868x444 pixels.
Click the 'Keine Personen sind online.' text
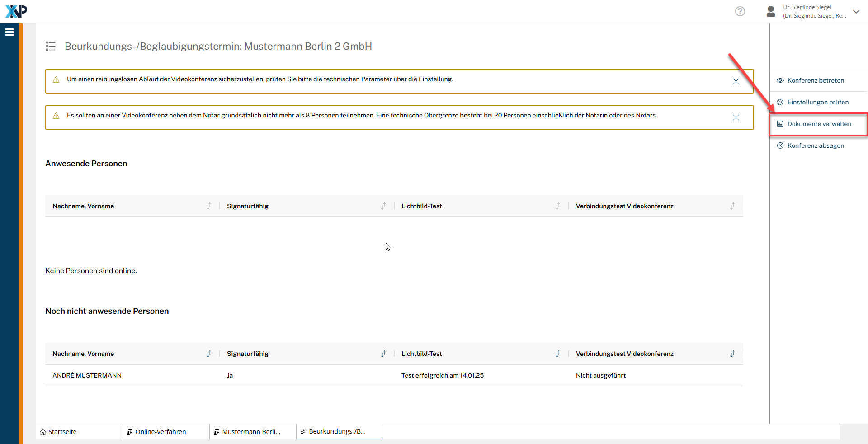[91, 271]
